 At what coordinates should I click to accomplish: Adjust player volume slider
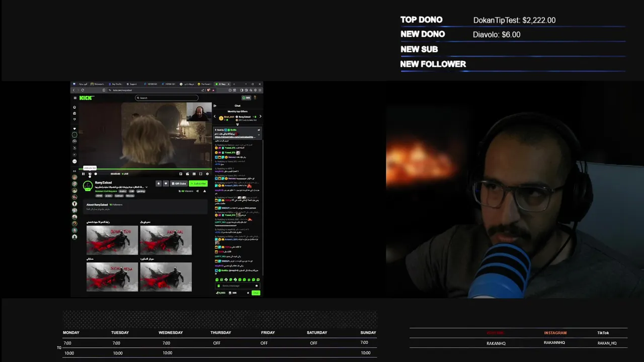coord(101,174)
